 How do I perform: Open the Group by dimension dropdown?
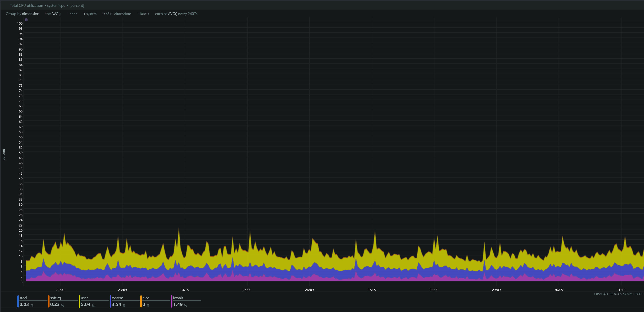pyautogui.click(x=23, y=14)
